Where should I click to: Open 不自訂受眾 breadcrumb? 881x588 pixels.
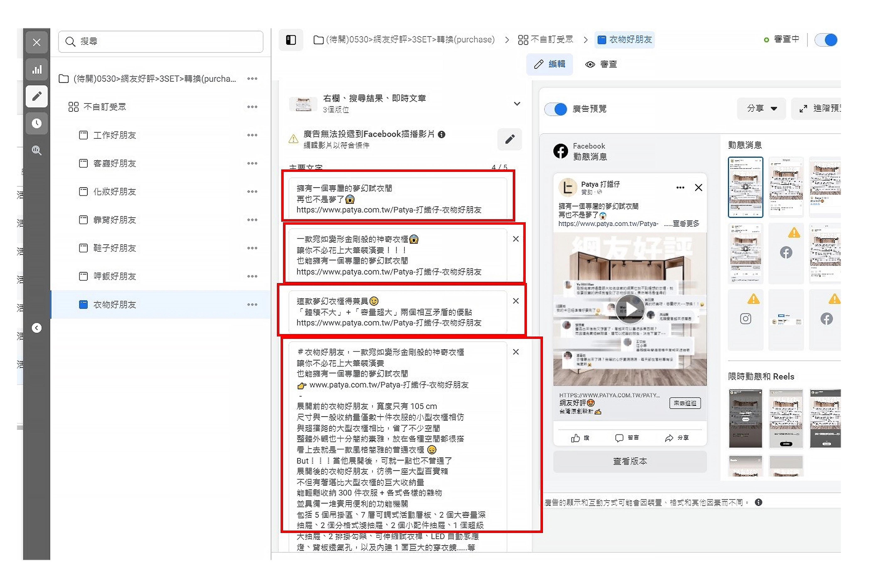(546, 40)
